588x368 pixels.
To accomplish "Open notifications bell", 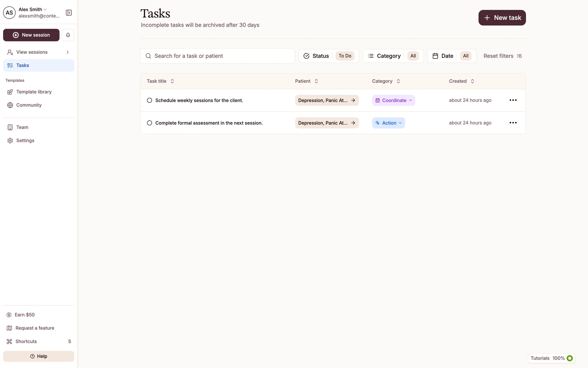I will (68, 35).
